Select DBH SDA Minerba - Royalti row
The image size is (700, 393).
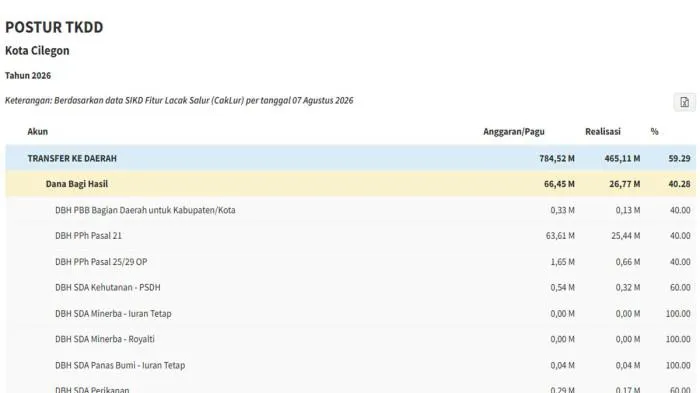point(350,339)
